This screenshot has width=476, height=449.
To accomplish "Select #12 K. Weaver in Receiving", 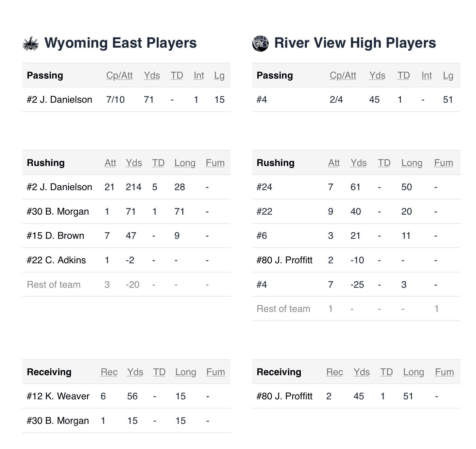I will pyautogui.click(x=58, y=396).
